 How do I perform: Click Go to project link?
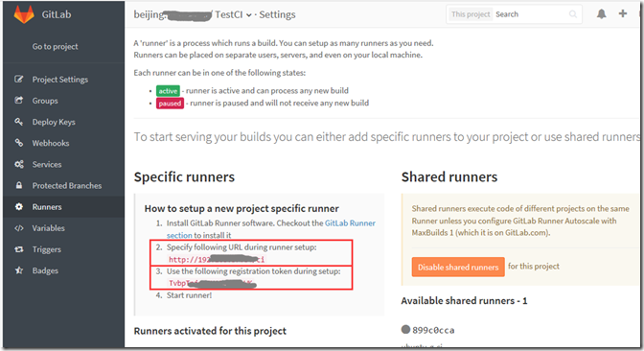coord(55,46)
